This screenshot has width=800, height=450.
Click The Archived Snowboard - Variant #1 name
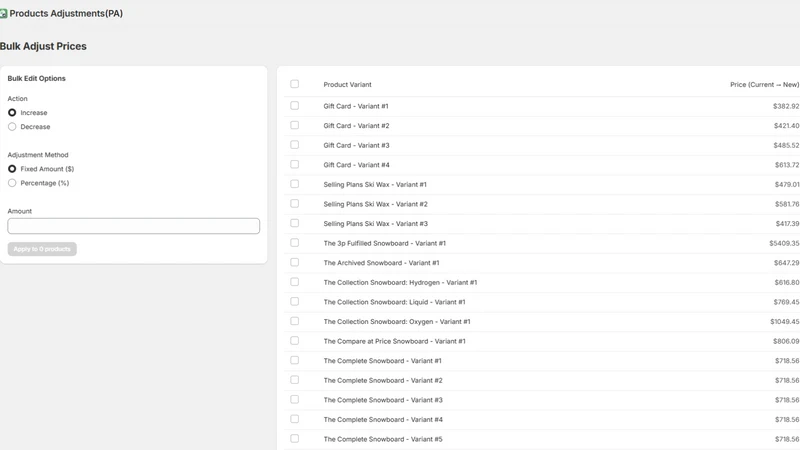(381, 263)
